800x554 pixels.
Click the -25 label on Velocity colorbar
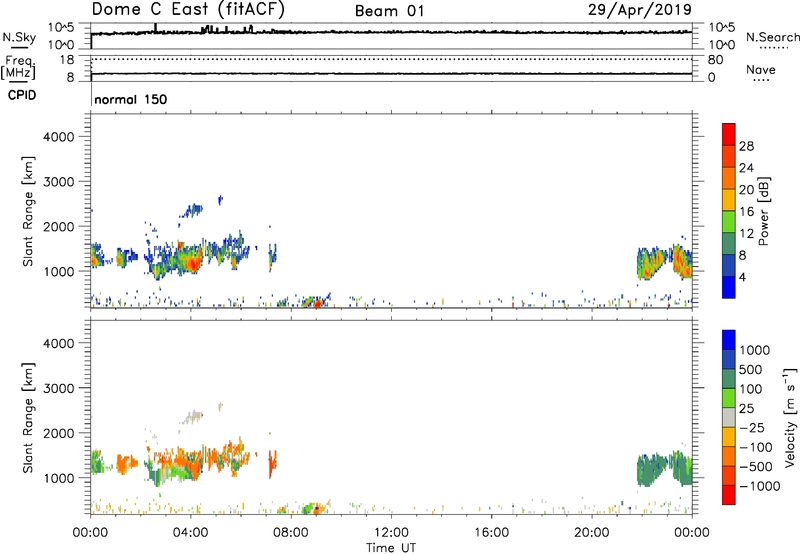[x=752, y=428]
